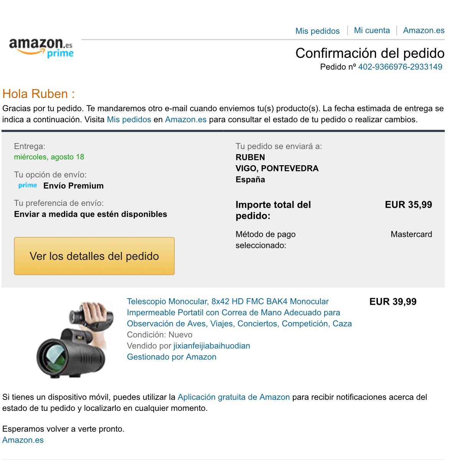Open the Telescopio Monocular 8x42 product title
This screenshot has height=460, width=476.
pos(239,312)
